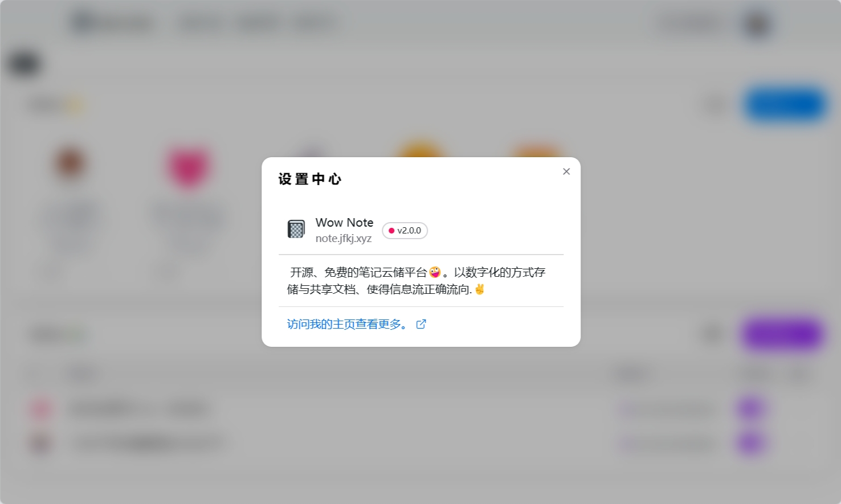The height and width of the screenshot is (504, 841).
Task: Click the victory hand emoji
Action: 480,289
